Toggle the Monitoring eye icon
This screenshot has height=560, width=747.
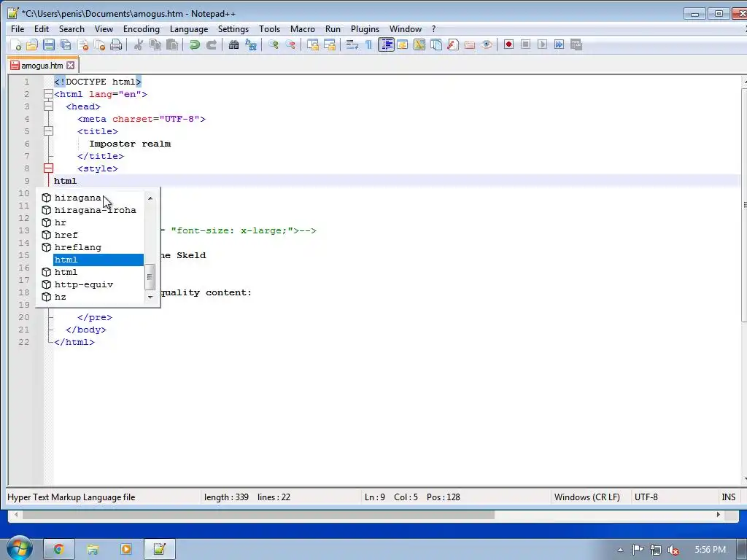click(487, 44)
